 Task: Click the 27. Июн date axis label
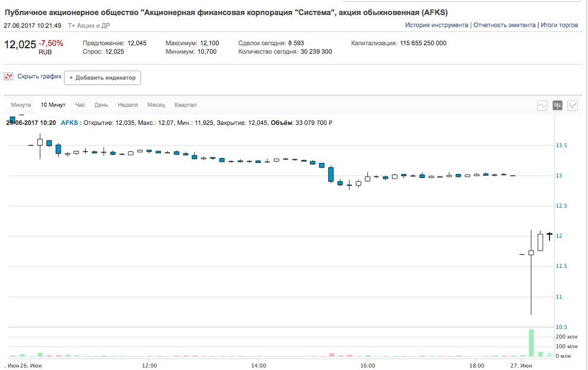click(x=521, y=366)
